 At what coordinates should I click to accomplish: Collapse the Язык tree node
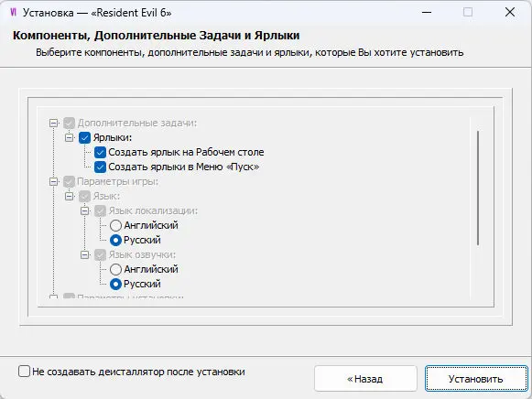69,196
